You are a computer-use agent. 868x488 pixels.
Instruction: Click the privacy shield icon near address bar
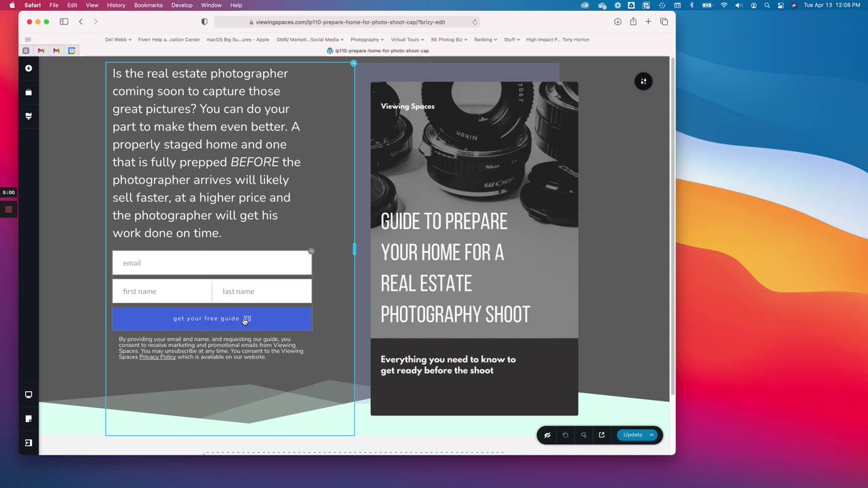(x=204, y=22)
